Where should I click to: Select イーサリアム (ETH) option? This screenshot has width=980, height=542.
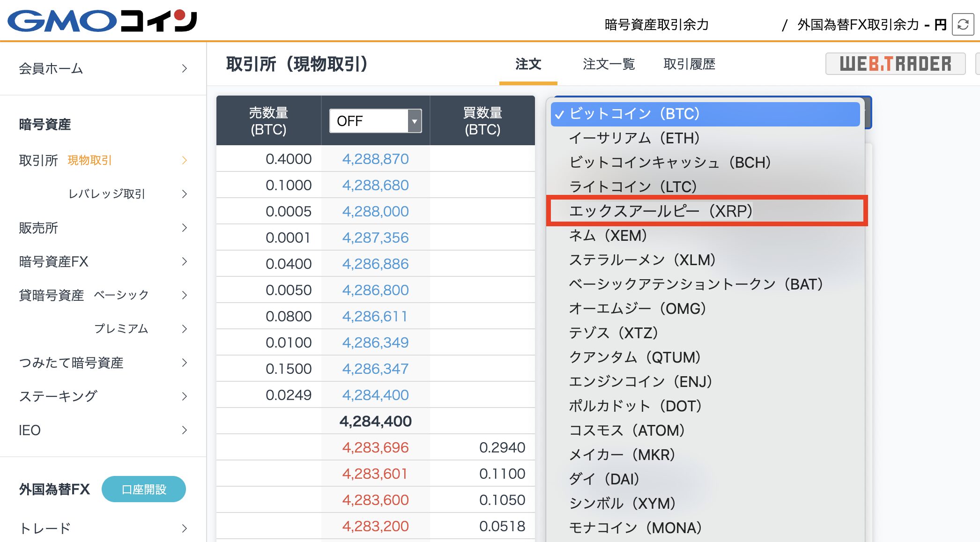coord(705,138)
